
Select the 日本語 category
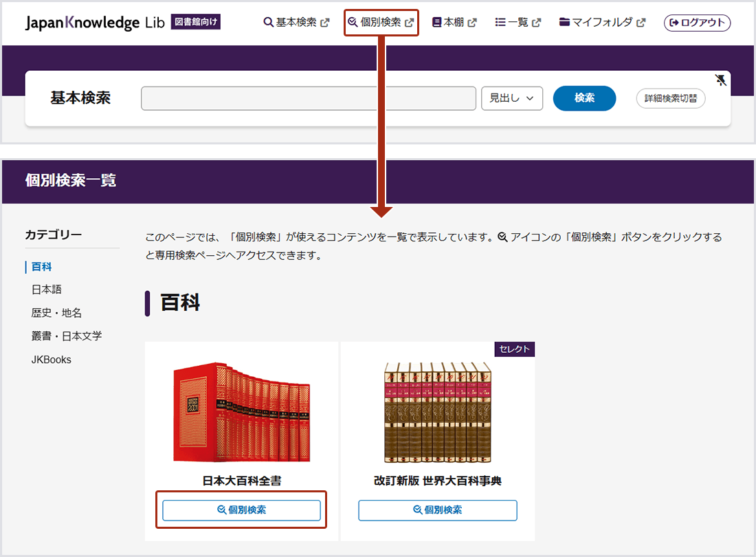click(46, 290)
